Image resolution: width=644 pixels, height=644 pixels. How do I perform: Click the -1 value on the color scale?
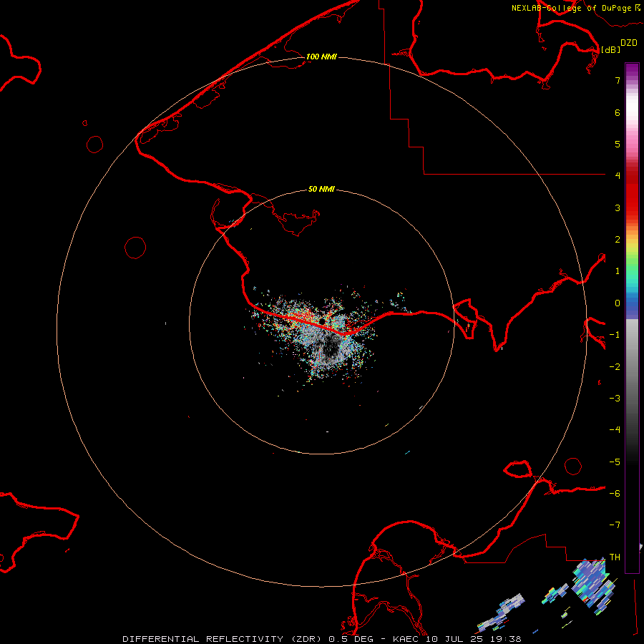(x=615, y=335)
